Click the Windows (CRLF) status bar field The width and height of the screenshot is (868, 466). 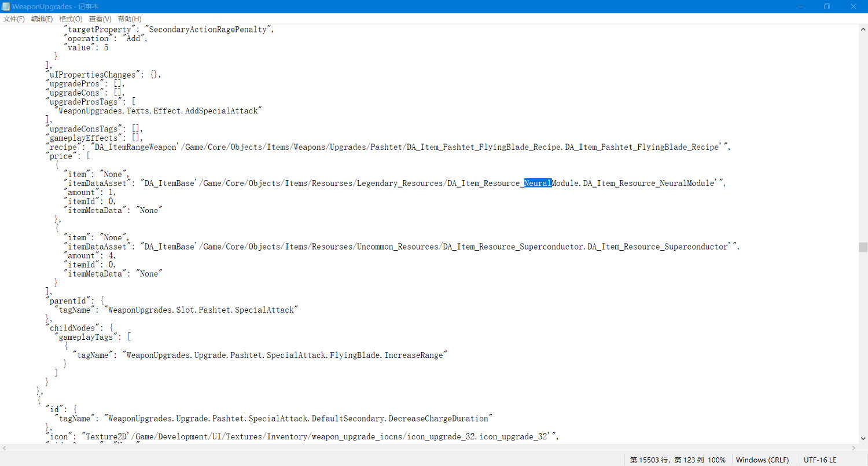click(x=762, y=460)
